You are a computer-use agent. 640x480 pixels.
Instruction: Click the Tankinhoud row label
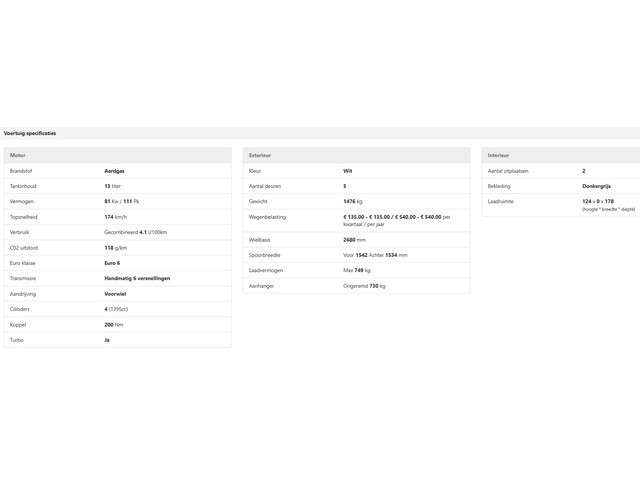pyautogui.click(x=23, y=186)
